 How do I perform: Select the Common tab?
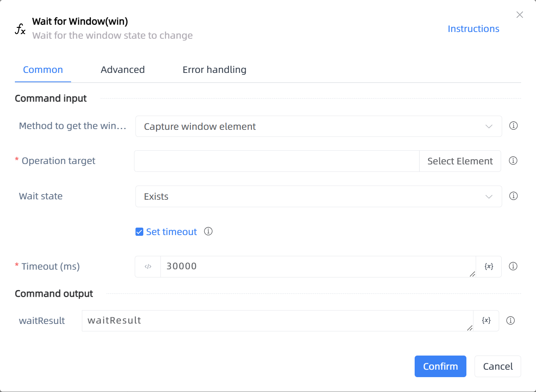(43, 70)
